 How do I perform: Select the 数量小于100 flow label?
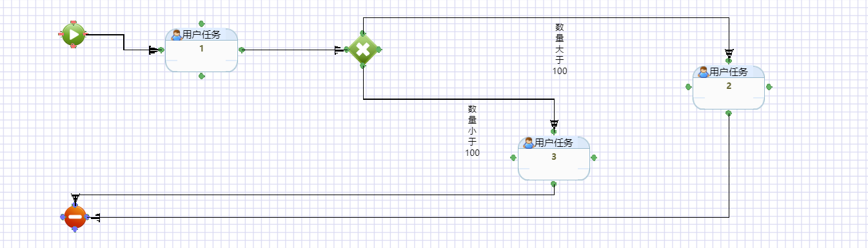tap(472, 131)
